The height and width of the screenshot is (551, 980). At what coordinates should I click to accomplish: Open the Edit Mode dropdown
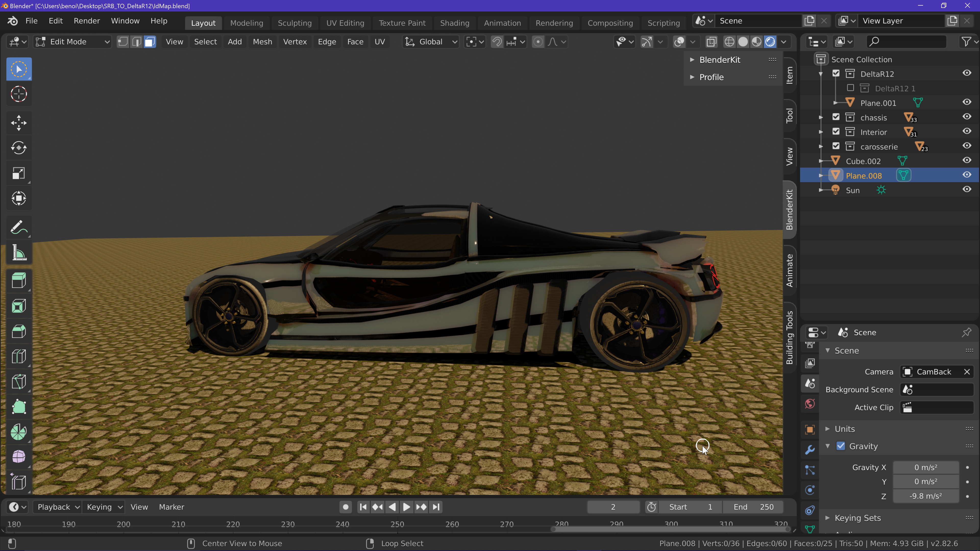pyautogui.click(x=72, y=42)
